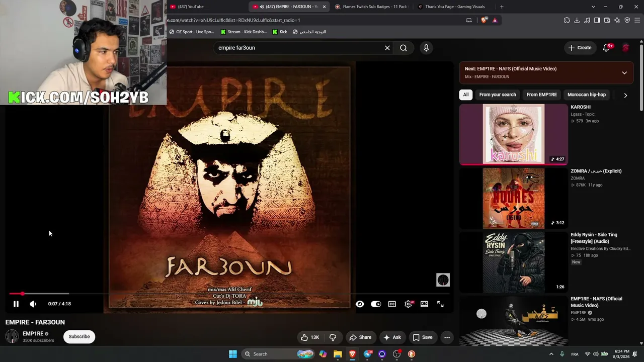The height and width of the screenshot is (362, 644).
Task: Open the tab search dropdown arrow
Action: (593, 7)
